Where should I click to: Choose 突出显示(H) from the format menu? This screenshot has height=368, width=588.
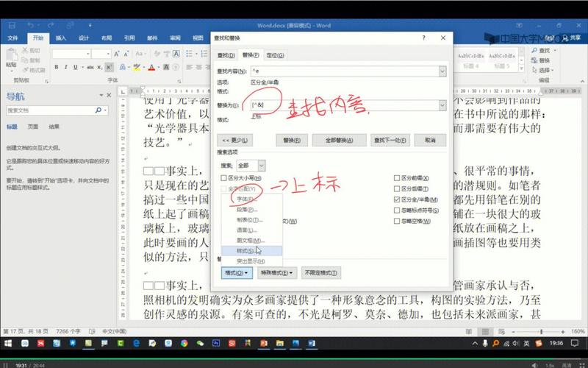251,261
